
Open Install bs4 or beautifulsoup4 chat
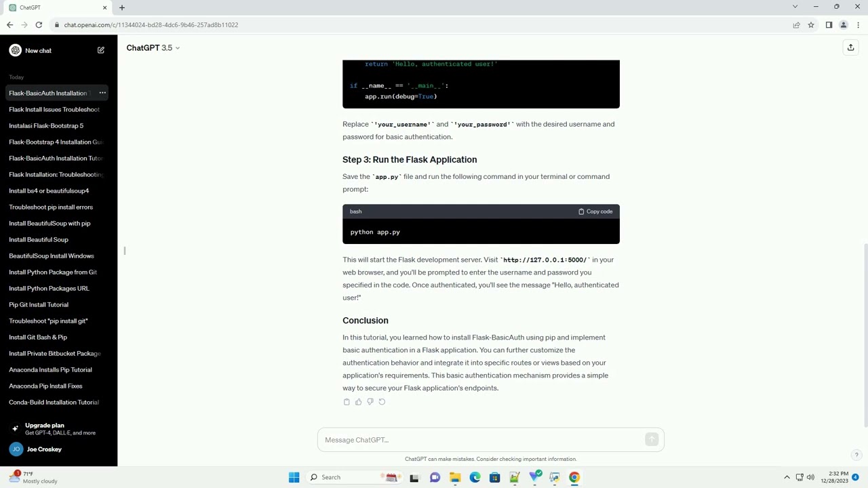49,190
